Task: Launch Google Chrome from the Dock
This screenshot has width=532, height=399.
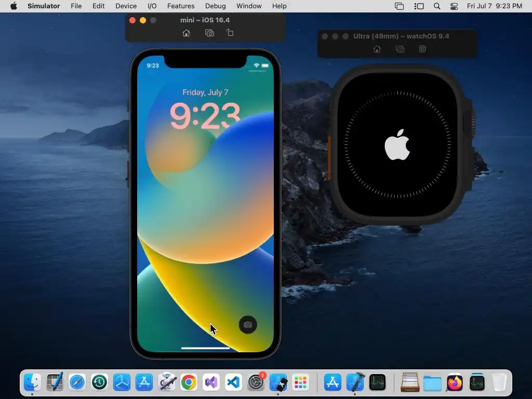Action: (189, 382)
